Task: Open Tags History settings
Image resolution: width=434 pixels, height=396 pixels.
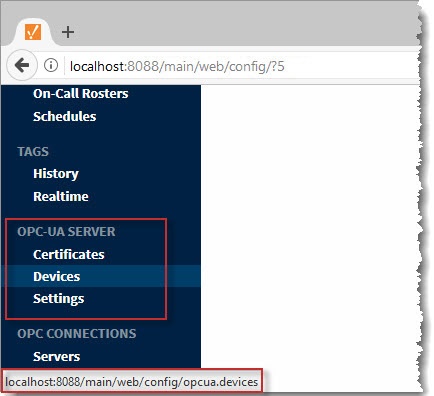Action: [x=56, y=174]
